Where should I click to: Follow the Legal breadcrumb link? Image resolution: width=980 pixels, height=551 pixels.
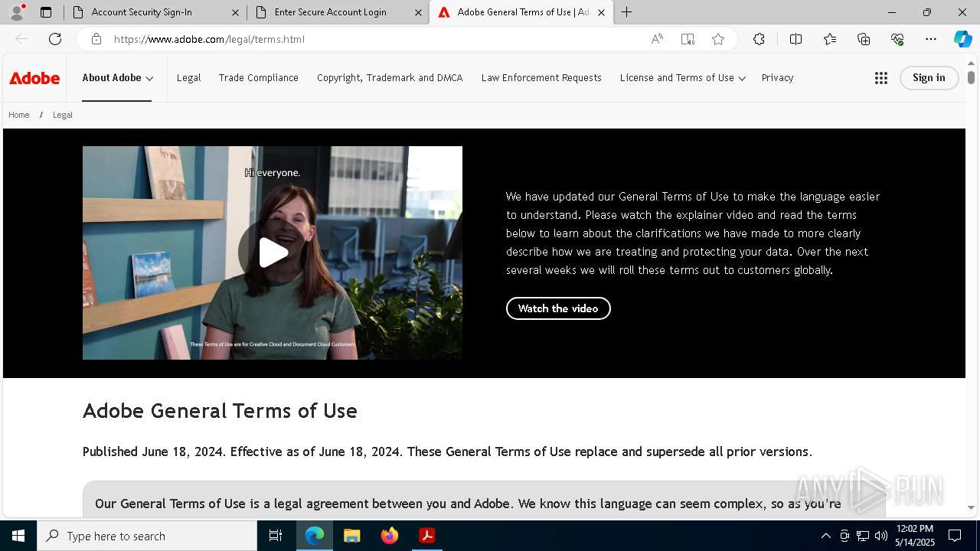(x=63, y=115)
